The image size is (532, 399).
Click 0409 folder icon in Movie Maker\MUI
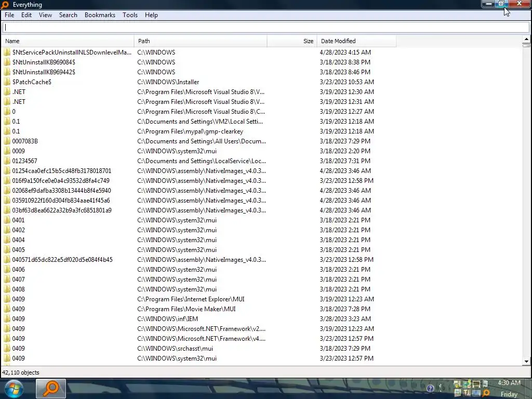point(7,309)
